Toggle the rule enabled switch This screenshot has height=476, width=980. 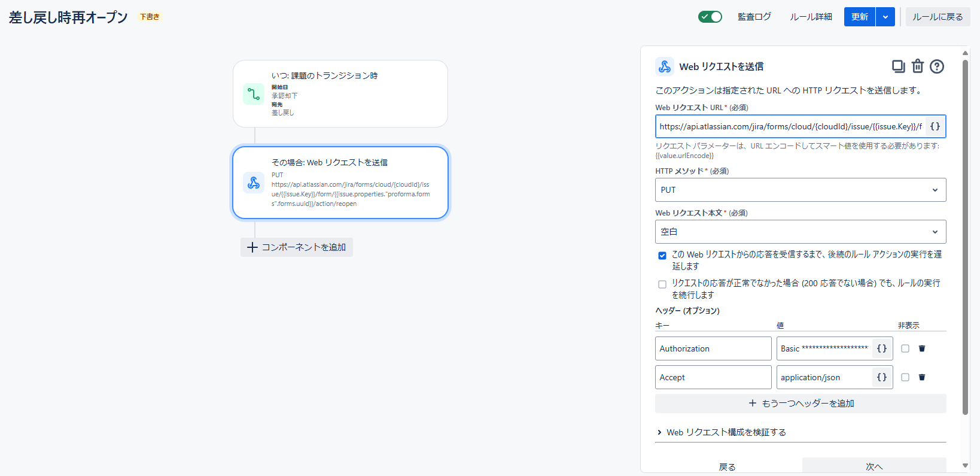[x=710, y=17]
